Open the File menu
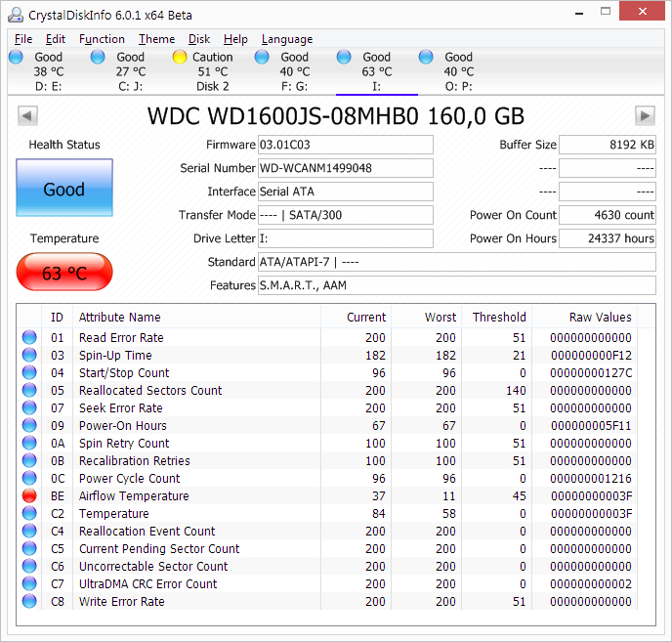 click(x=23, y=39)
